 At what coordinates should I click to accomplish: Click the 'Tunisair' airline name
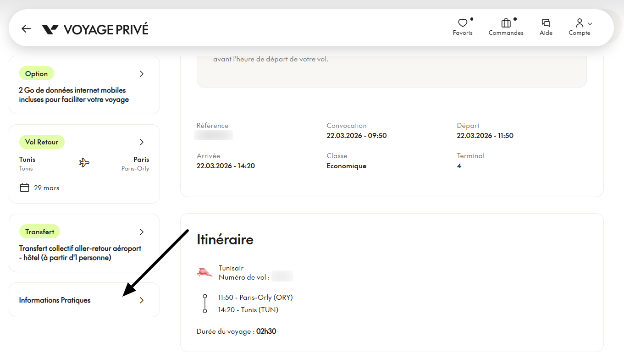coord(231,268)
